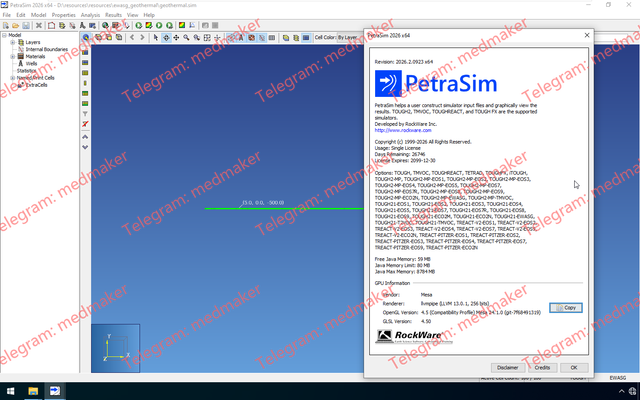Click the yellow stacked layers toolbar icon

tap(62, 25)
